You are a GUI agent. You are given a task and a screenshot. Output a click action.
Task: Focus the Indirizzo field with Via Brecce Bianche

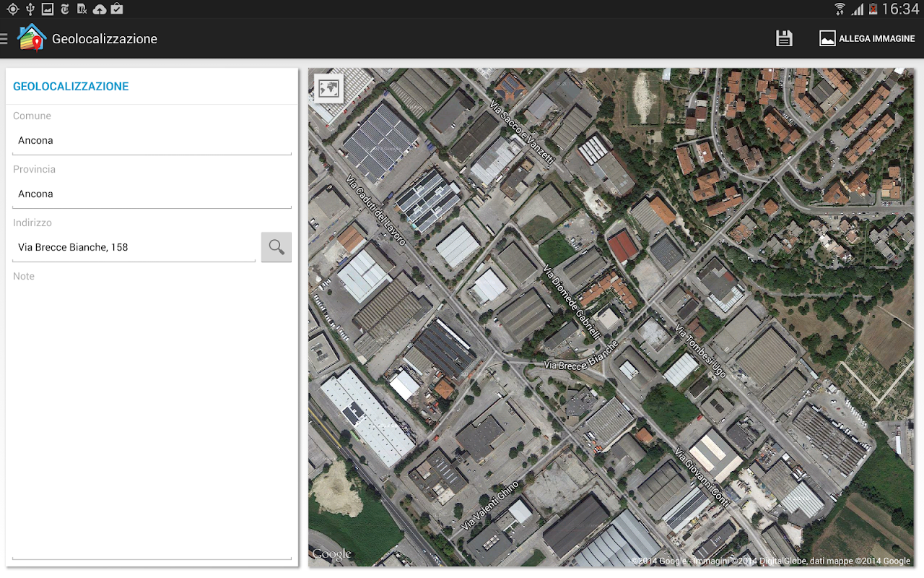click(x=134, y=248)
